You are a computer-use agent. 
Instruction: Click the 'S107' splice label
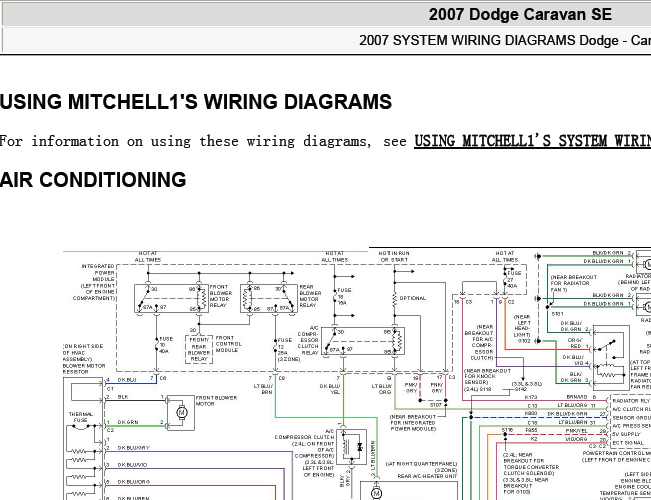pos(436,404)
